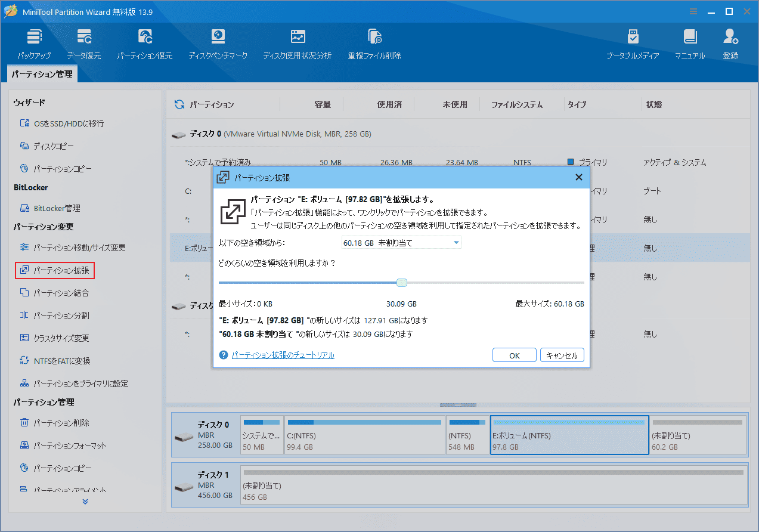Viewport: 759px width, 532px height.
Task: Open ディスク使用状況分析 space analyzer
Action: click(298, 44)
